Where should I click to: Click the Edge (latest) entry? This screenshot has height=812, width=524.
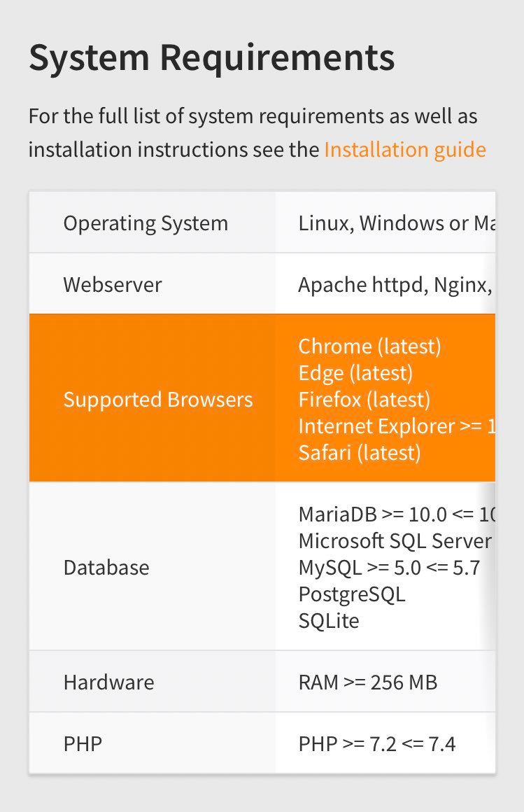(x=355, y=373)
